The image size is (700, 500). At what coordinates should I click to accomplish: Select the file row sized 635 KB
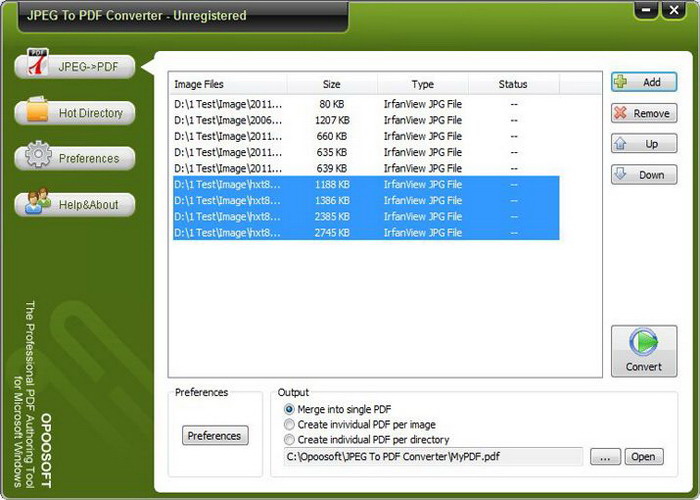[x=366, y=152]
